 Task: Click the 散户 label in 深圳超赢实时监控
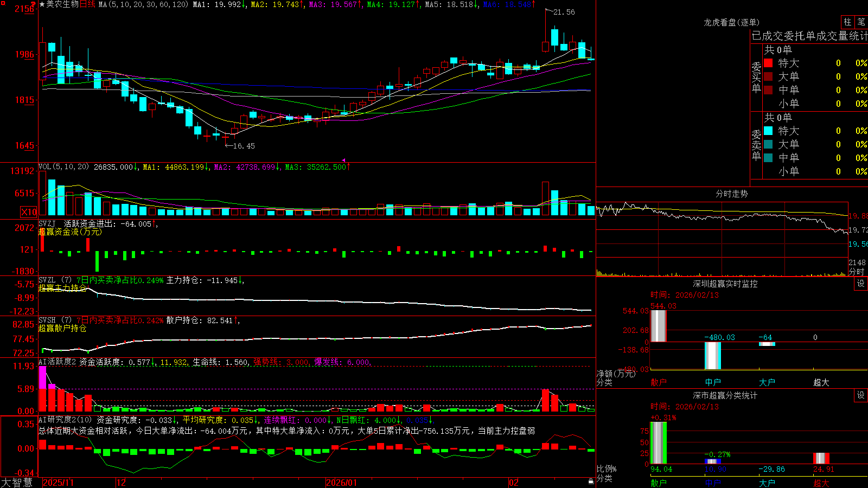pyautogui.click(x=659, y=382)
